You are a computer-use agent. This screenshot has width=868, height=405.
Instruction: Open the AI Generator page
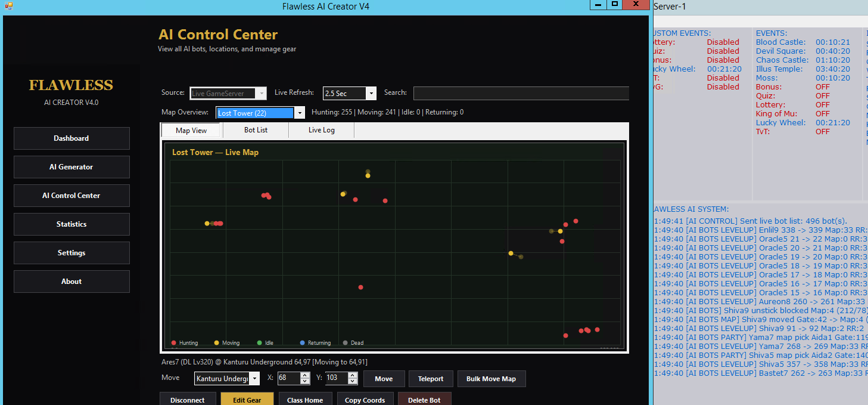(x=71, y=167)
